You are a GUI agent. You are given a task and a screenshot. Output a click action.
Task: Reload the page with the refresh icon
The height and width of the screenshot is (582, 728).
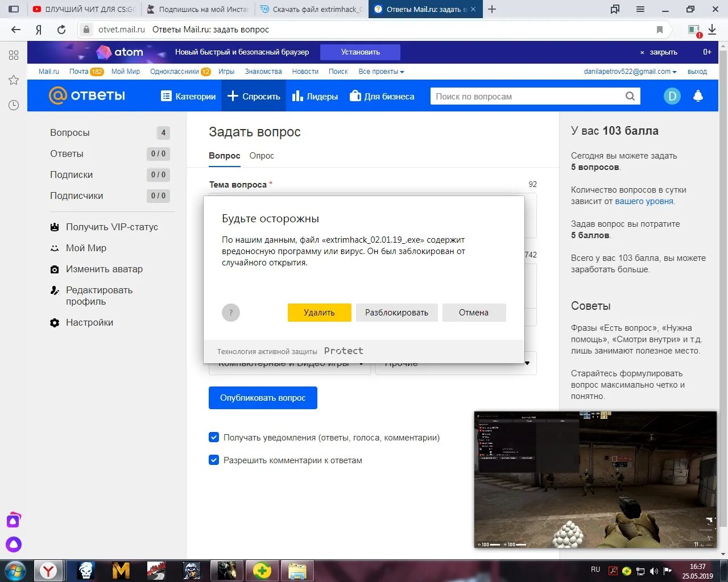click(61, 30)
